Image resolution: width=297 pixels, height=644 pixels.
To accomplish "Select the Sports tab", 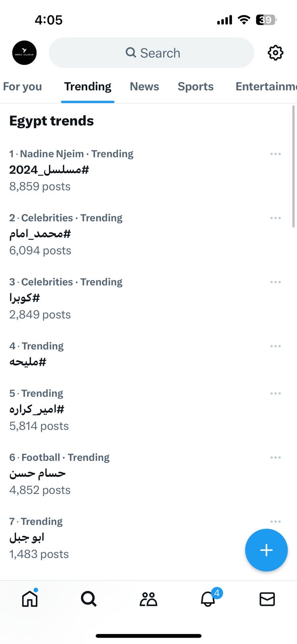I will pyautogui.click(x=196, y=87).
